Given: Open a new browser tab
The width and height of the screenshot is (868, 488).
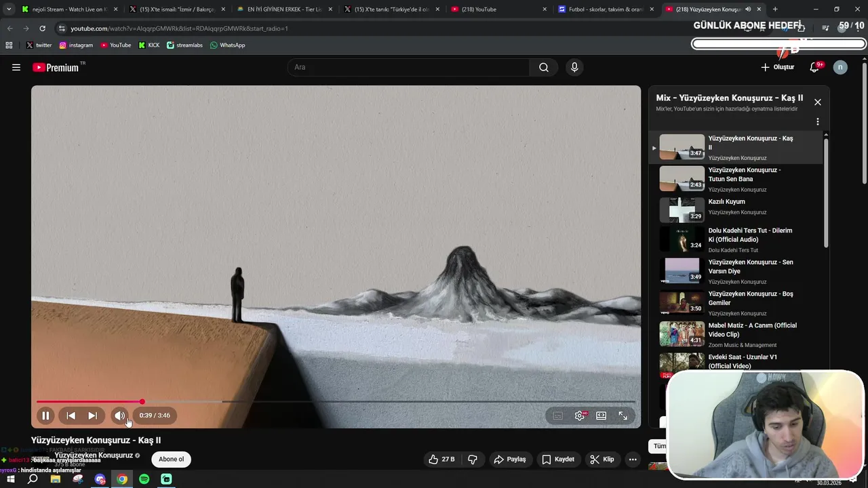Looking at the screenshot, I should [775, 9].
